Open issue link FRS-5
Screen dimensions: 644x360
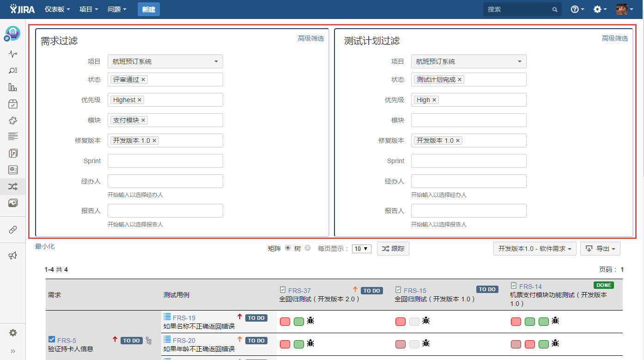(67, 341)
